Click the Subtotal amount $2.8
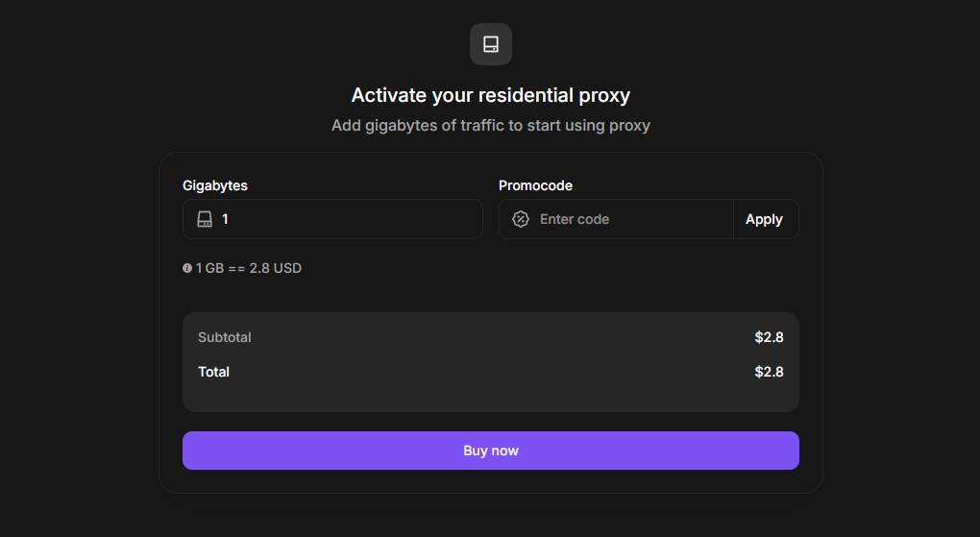The image size is (980, 537). coord(769,337)
